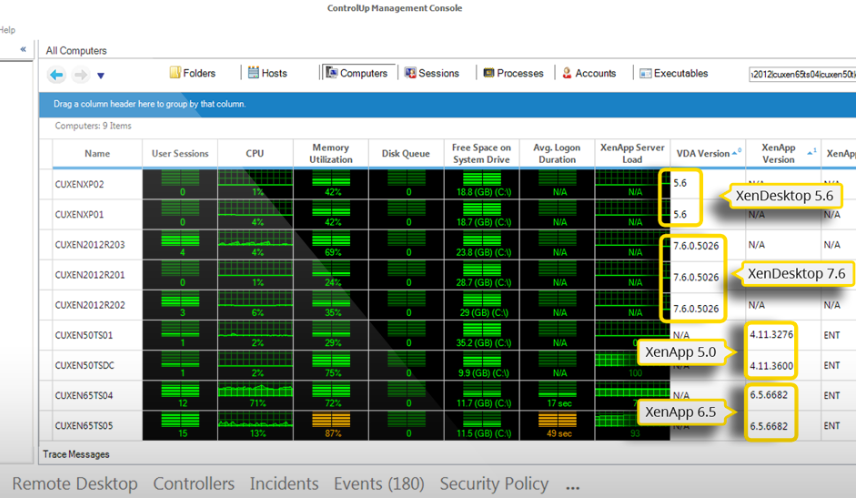The width and height of the screenshot is (856, 498).
Task: Switch to the Remote Desktop tab
Action: pos(75,483)
